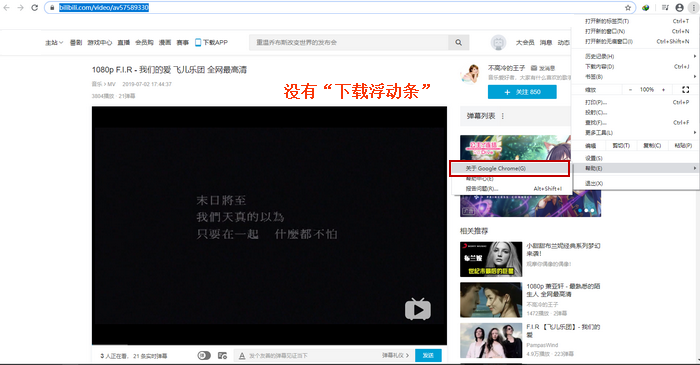Image resolution: width=700 pixels, height=365 pixels.
Task: Click 粘贴(P) in the edit row
Action: click(x=683, y=145)
